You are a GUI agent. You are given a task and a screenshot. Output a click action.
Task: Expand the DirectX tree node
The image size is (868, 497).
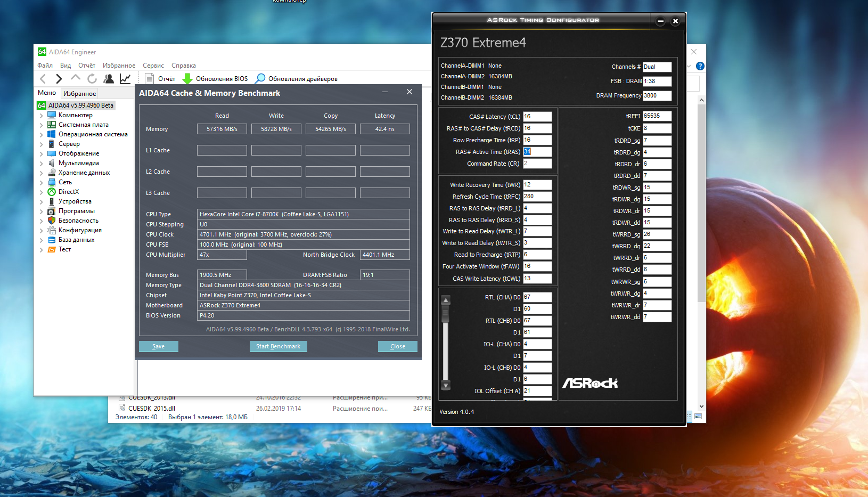point(41,192)
